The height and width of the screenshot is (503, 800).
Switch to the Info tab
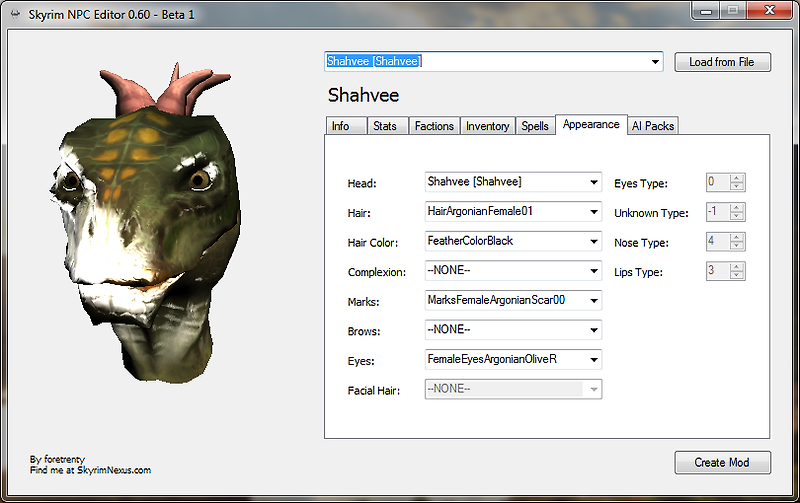click(345, 126)
